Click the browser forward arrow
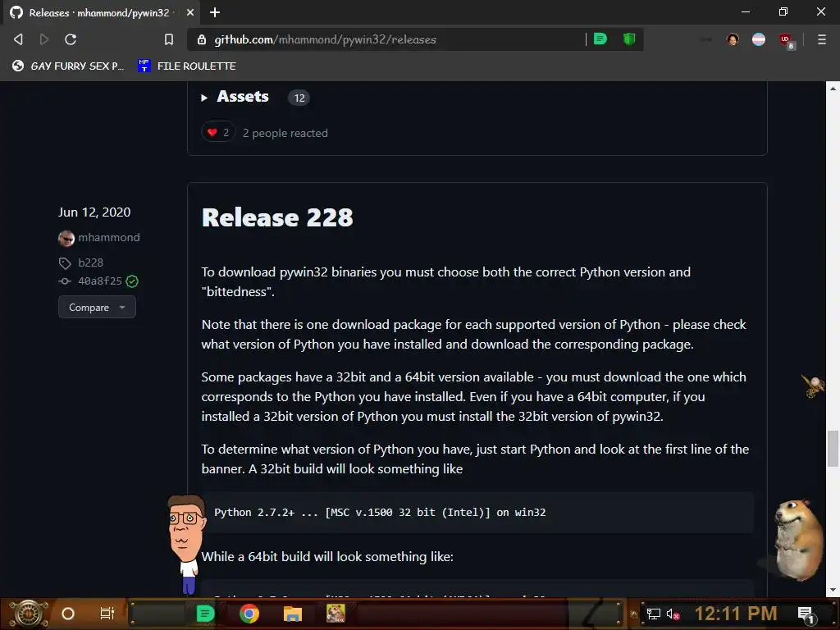The width and height of the screenshot is (840, 630). tap(44, 39)
